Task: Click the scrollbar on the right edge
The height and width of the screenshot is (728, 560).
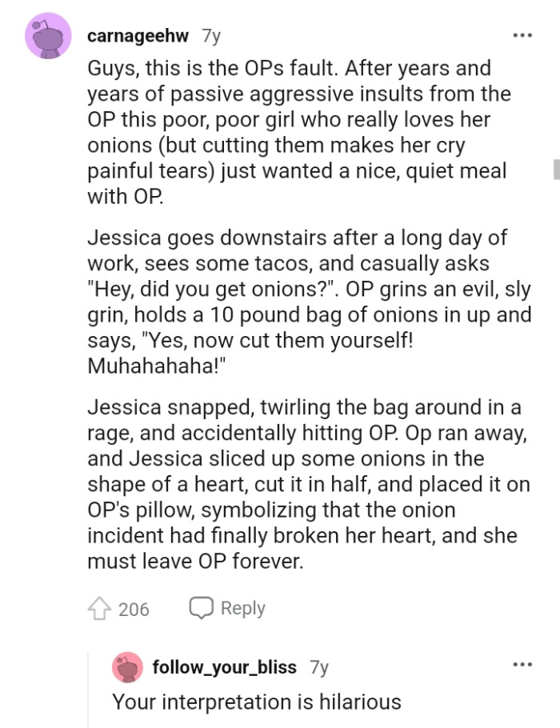Action: click(556, 168)
